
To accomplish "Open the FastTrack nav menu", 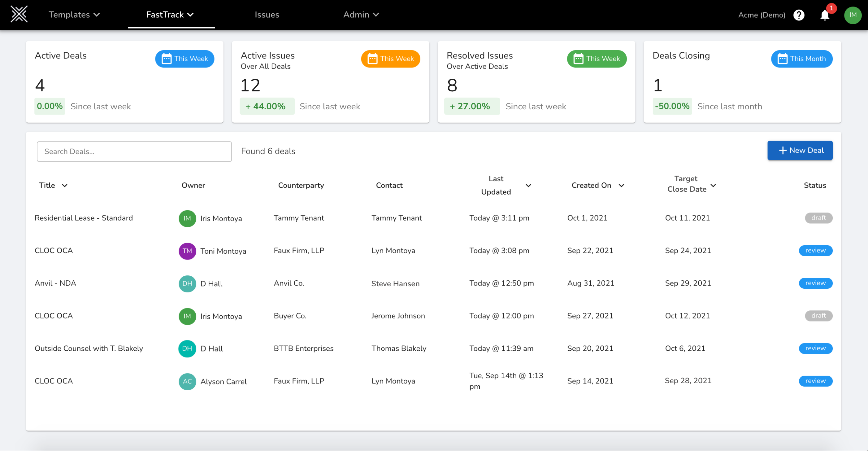I will coord(170,15).
